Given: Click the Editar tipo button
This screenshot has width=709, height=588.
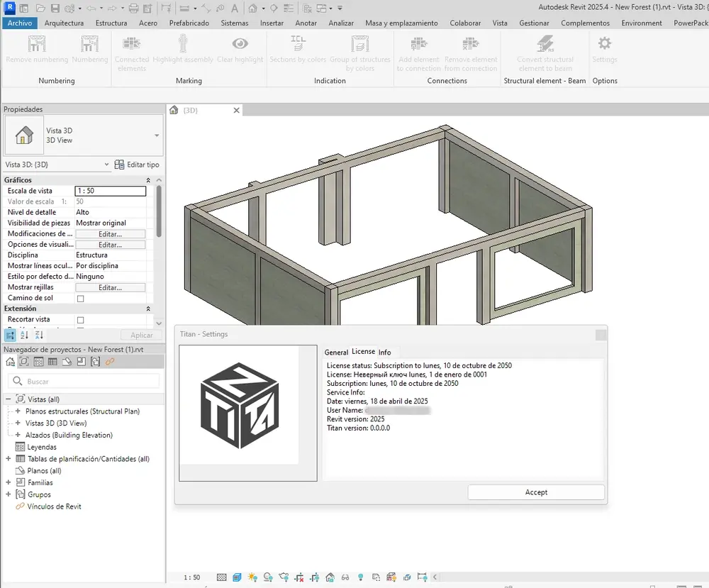Looking at the screenshot, I should point(137,165).
